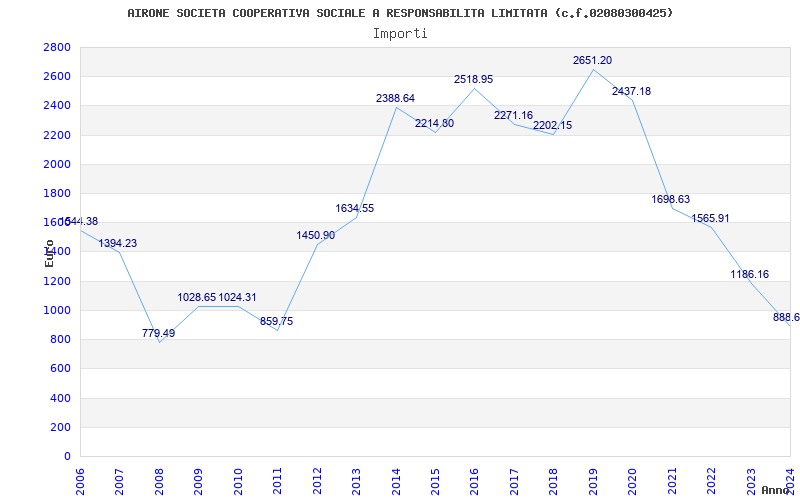The height and width of the screenshot is (500, 800).
Task: Click x-axis year label 2014
Action: point(396,481)
